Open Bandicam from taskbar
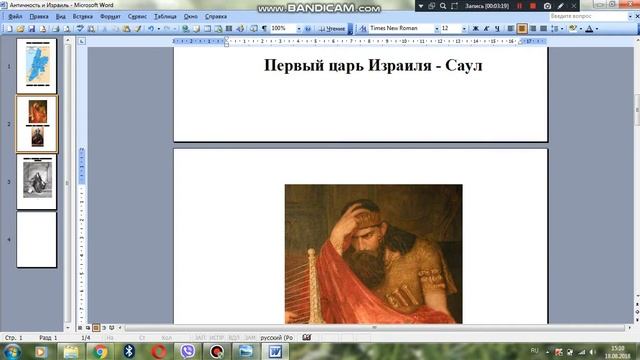 pyautogui.click(x=217, y=351)
